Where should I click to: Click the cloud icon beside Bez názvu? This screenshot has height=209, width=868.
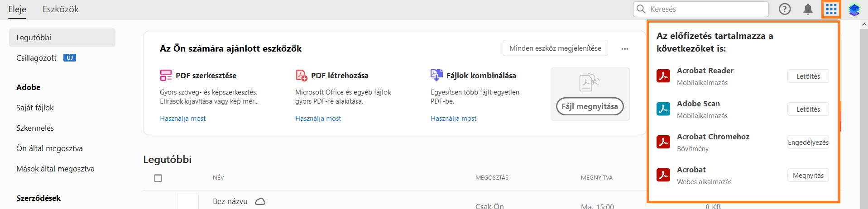pyautogui.click(x=260, y=201)
